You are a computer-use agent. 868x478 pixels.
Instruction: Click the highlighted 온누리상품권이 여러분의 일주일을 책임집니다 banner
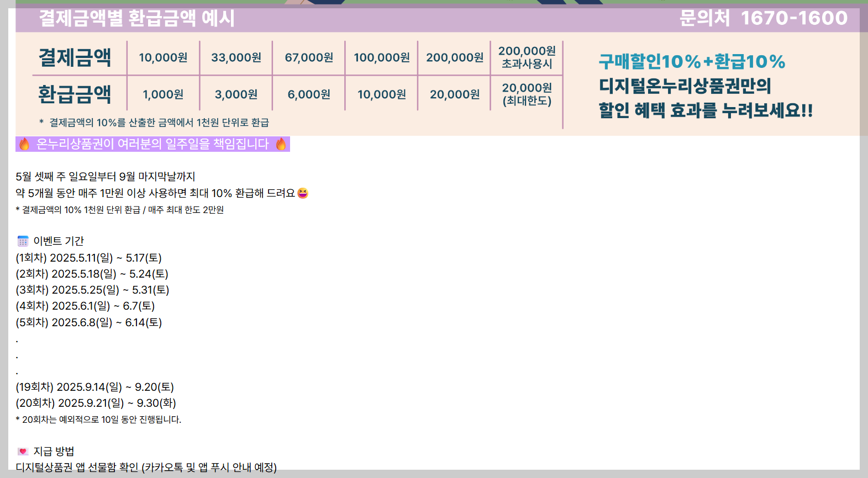(152, 144)
